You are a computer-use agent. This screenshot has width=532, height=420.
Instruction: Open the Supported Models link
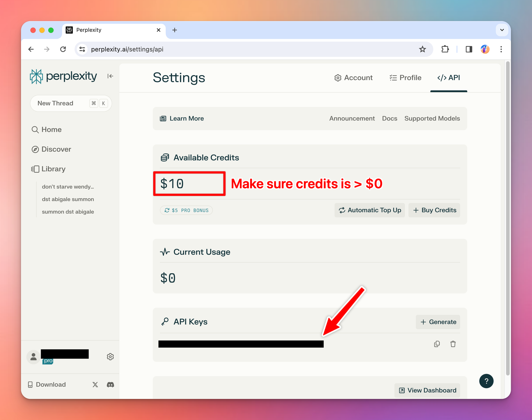click(432, 119)
